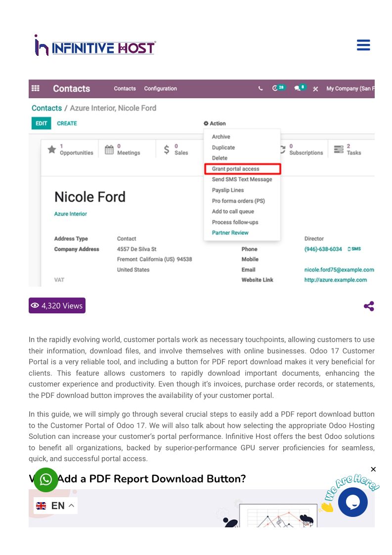Follow the Contacts breadcrumb link
The width and height of the screenshot is (392, 555).
click(x=46, y=108)
